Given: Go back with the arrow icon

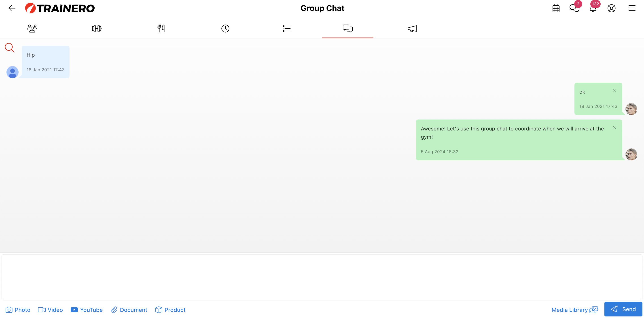Looking at the screenshot, I should coord(12,8).
